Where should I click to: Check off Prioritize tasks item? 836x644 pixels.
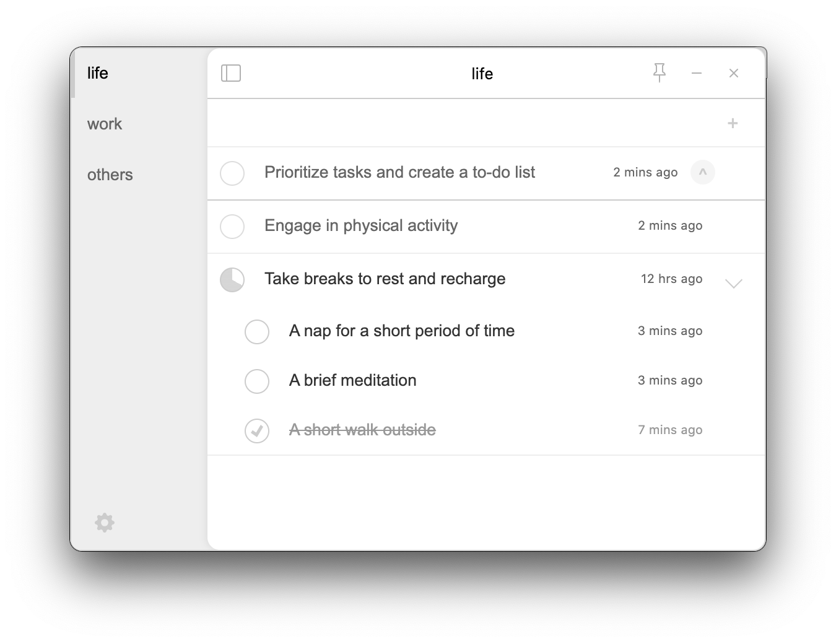click(232, 173)
